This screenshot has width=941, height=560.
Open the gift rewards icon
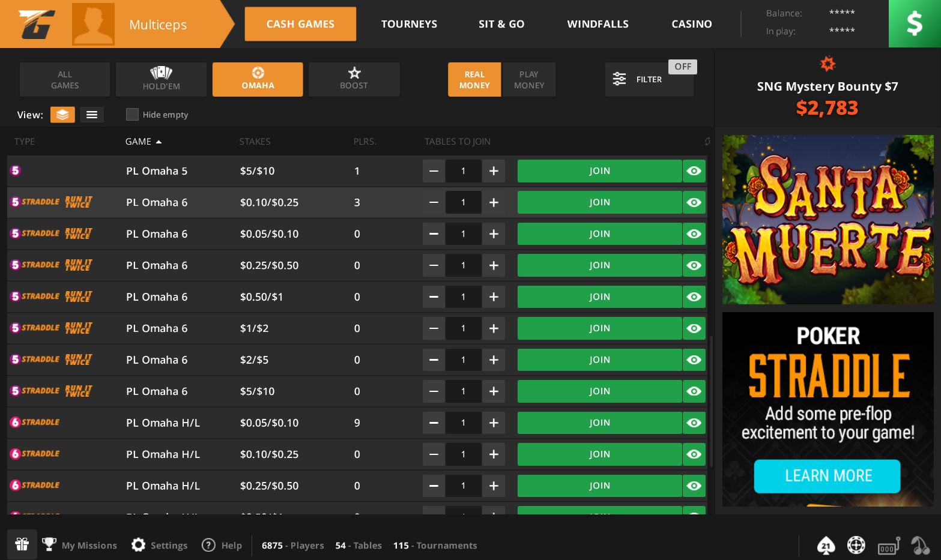tap(22, 544)
